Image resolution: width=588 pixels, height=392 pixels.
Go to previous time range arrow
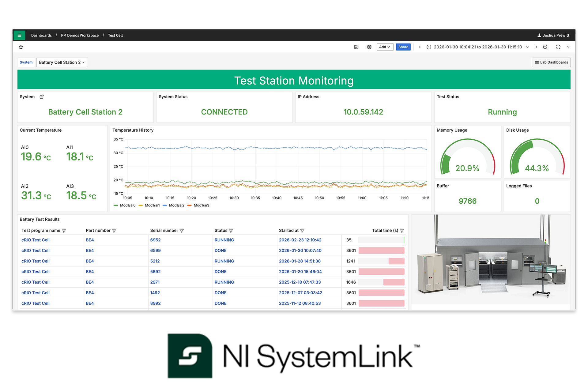click(x=420, y=47)
